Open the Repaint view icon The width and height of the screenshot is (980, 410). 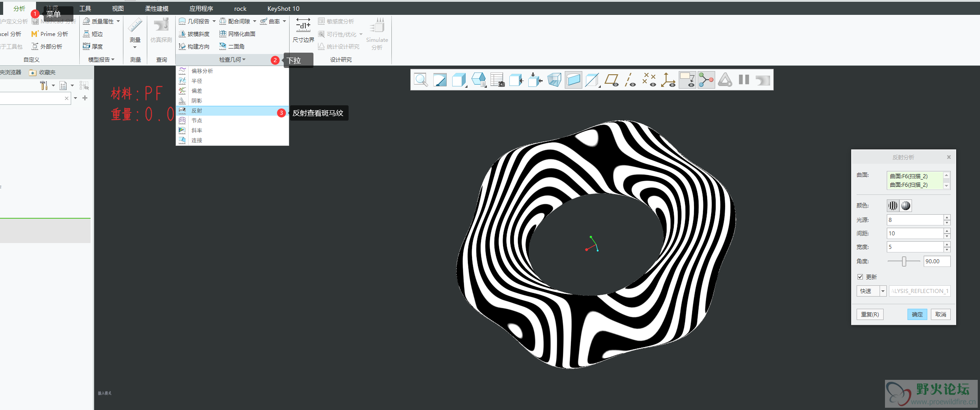point(440,80)
